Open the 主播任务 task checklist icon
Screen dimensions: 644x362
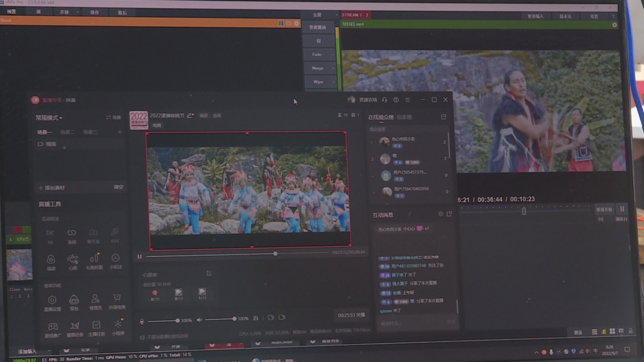click(x=96, y=329)
